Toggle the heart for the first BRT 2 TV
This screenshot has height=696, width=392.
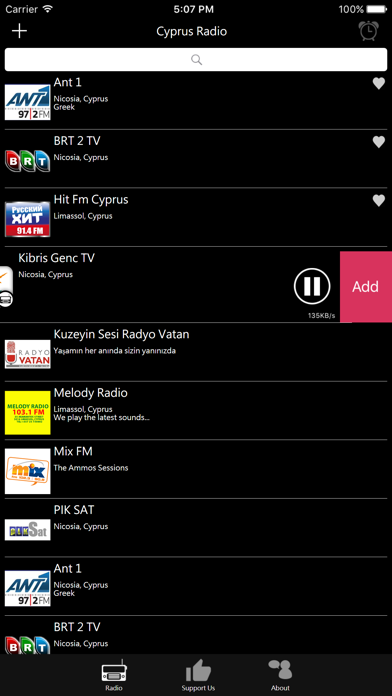[378, 142]
